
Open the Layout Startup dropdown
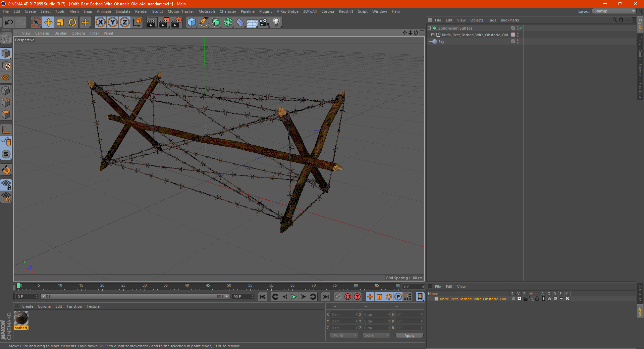tap(614, 11)
